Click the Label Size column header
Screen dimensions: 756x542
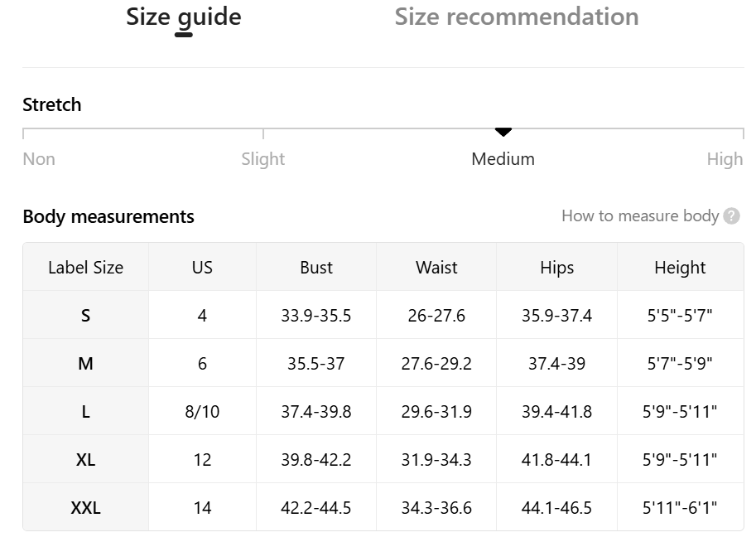tap(85, 268)
